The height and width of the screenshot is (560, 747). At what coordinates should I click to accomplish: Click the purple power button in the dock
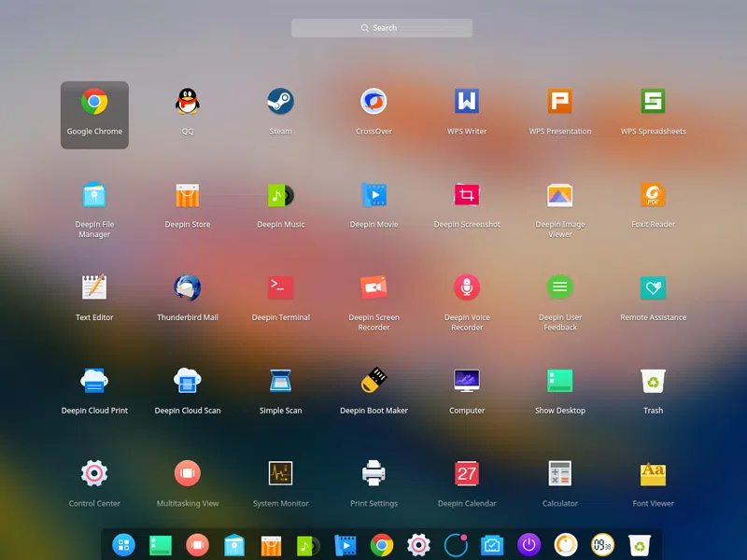tap(529, 545)
